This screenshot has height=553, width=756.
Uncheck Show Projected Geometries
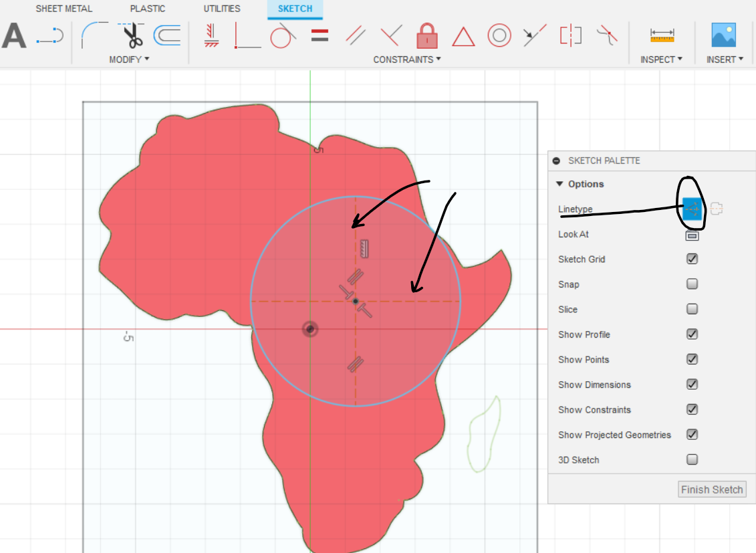(692, 435)
